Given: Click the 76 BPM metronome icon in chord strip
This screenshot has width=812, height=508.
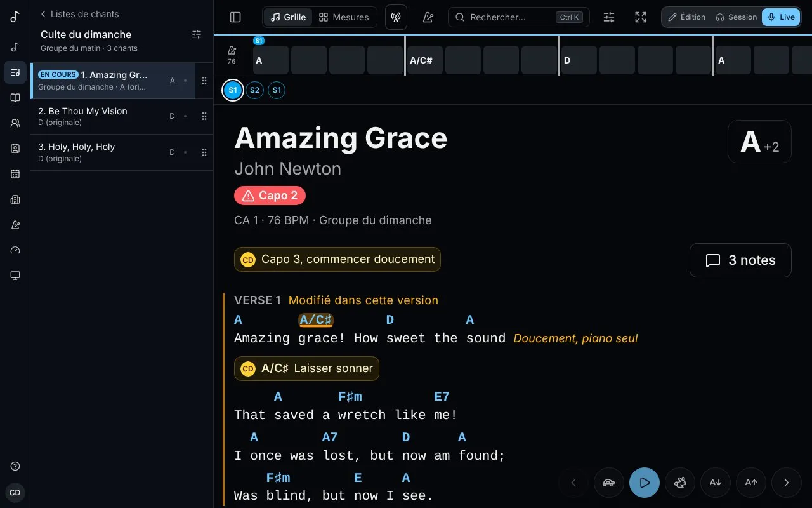Looking at the screenshot, I should (x=232, y=55).
